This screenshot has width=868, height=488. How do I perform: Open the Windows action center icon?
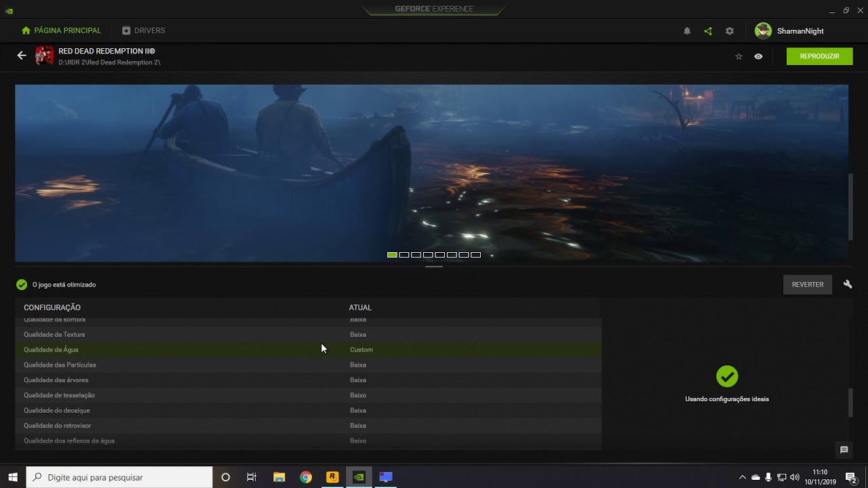click(851, 477)
